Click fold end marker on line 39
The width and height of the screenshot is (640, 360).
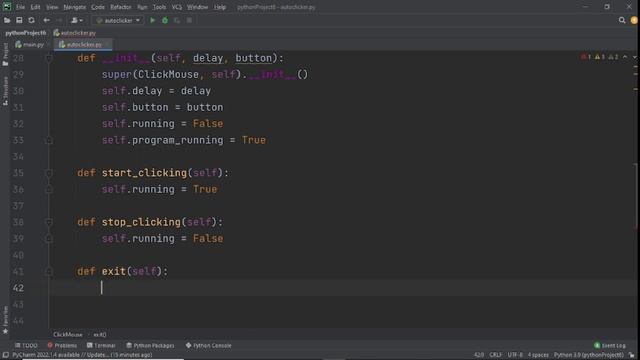pos(49,239)
